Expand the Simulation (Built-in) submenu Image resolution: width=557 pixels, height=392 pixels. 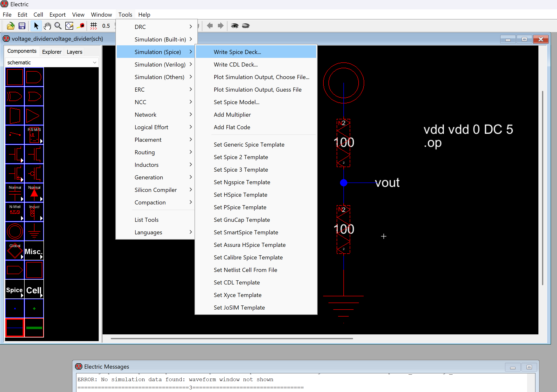155,39
